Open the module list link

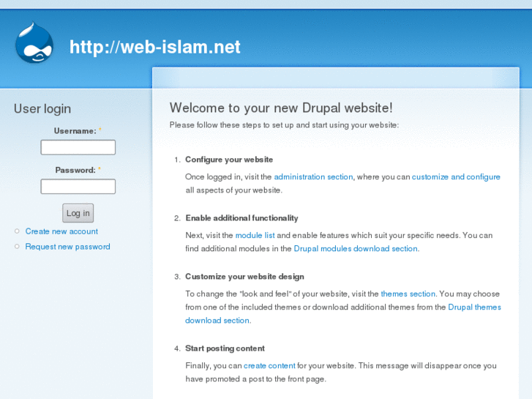[x=255, y=235]
